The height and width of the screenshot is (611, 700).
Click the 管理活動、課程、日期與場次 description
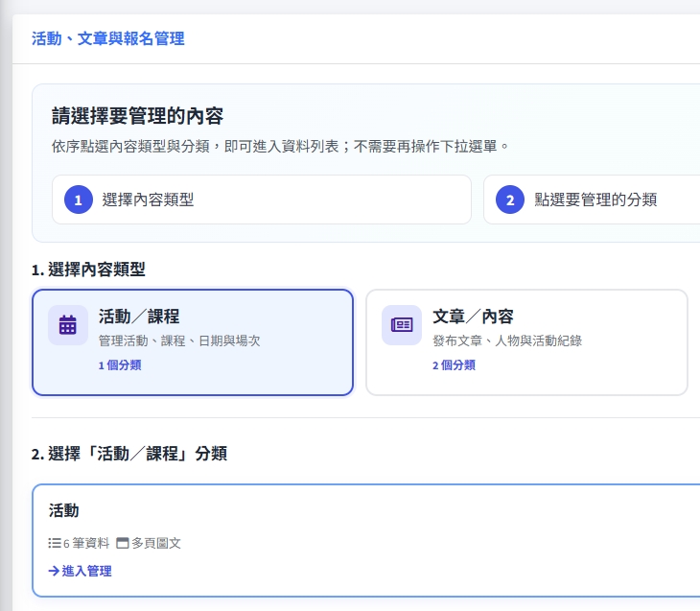click(x=179, y=341)
